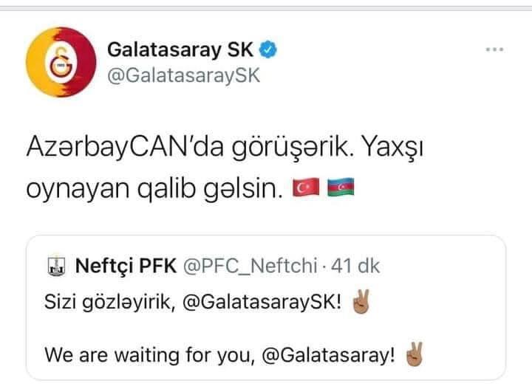Click the blue verified badge

[x=268, y=49]
